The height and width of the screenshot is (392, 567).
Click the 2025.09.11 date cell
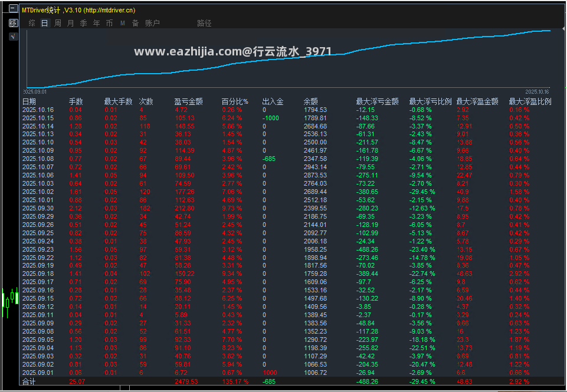(x=38, y=315)
